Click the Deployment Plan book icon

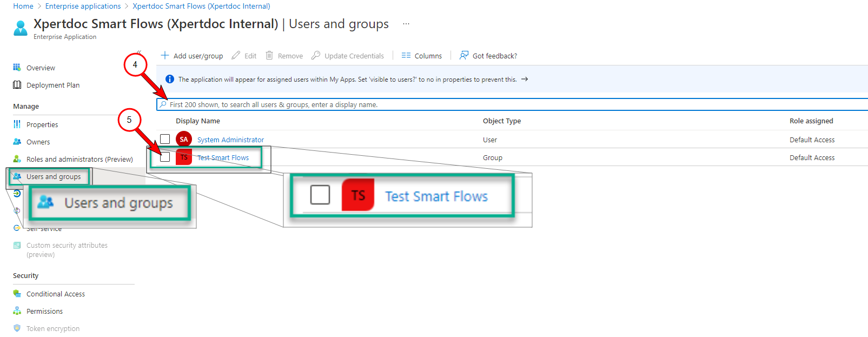click(x=17, y=85)
